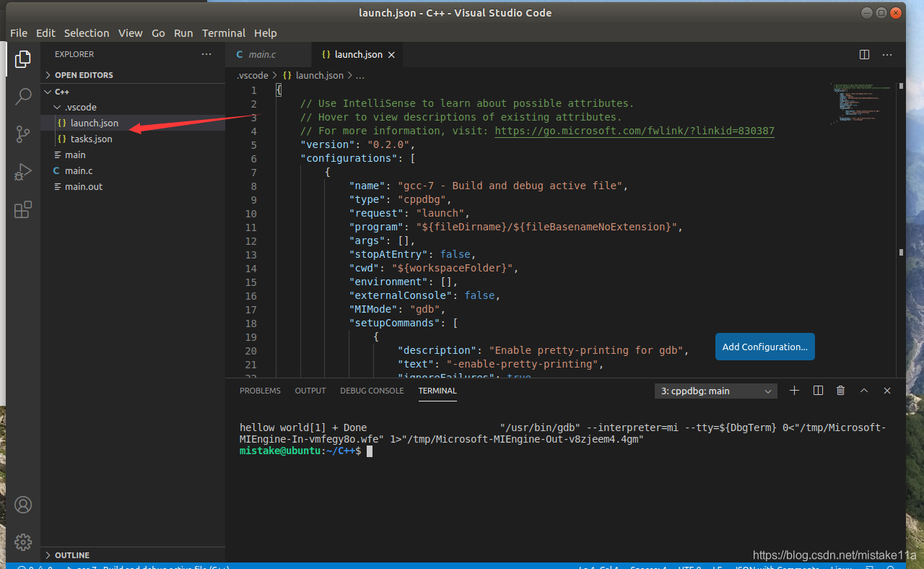
Task: Open the Run and Debug view
Action: 23,172
